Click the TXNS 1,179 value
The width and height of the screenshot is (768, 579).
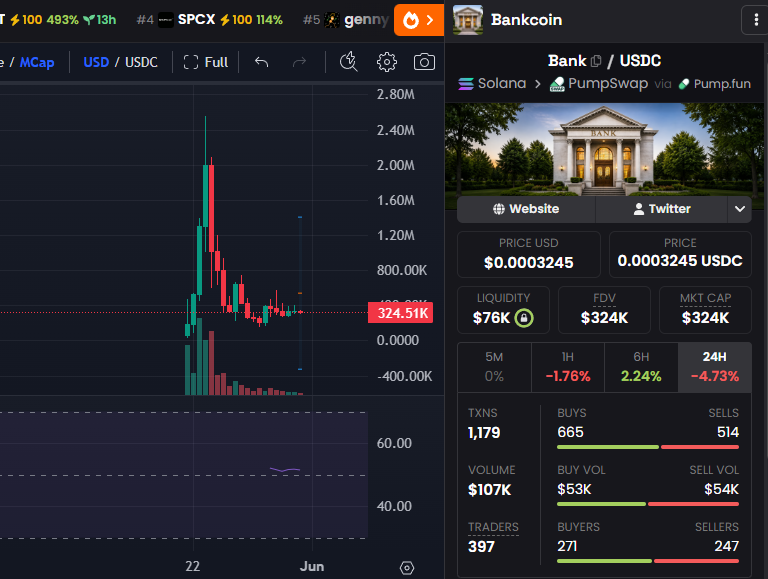(x=484, y=433)
